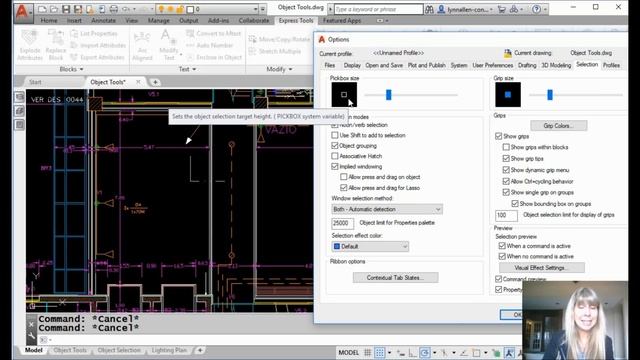The image size is (640, 360).
Task: Click the shopping cart icon
Action: point(502,9)
